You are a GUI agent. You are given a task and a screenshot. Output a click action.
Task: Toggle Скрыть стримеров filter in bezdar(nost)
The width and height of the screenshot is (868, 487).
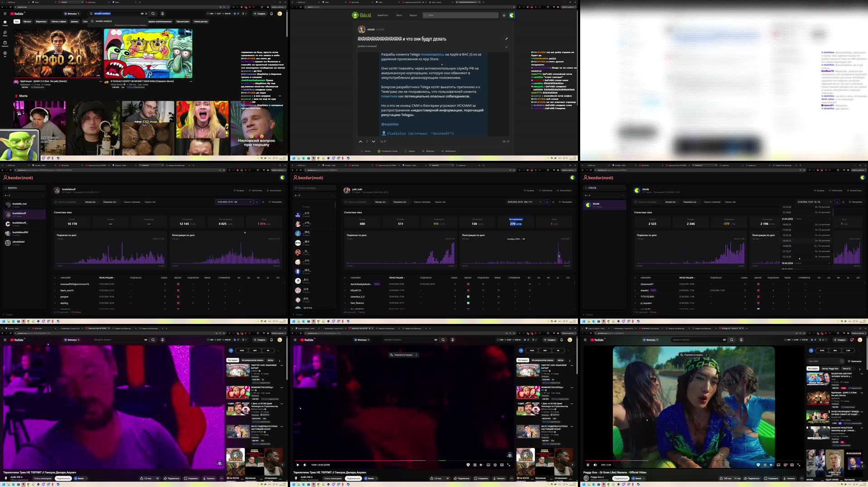click(x=132, y=202)
